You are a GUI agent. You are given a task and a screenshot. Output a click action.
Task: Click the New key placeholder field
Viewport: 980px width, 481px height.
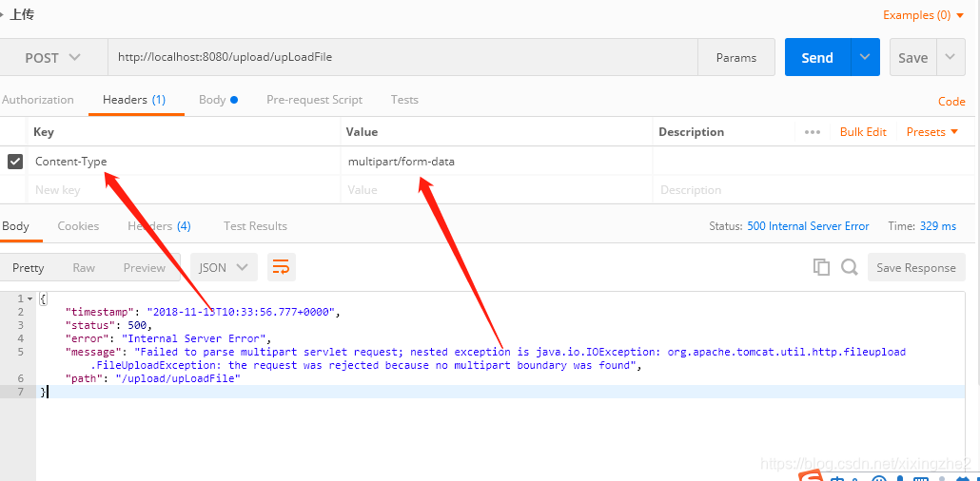coord(185,190)
